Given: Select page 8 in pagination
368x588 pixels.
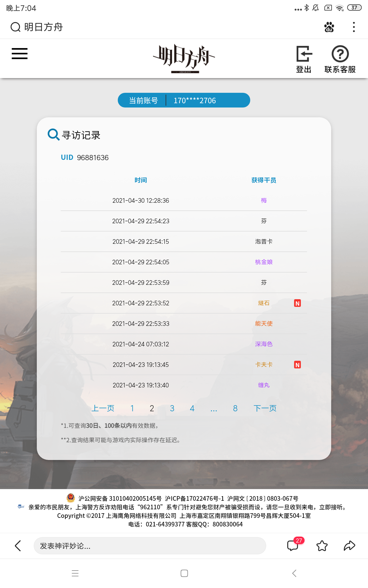Looking at the screenshot, I should click(x=235, y=408).
